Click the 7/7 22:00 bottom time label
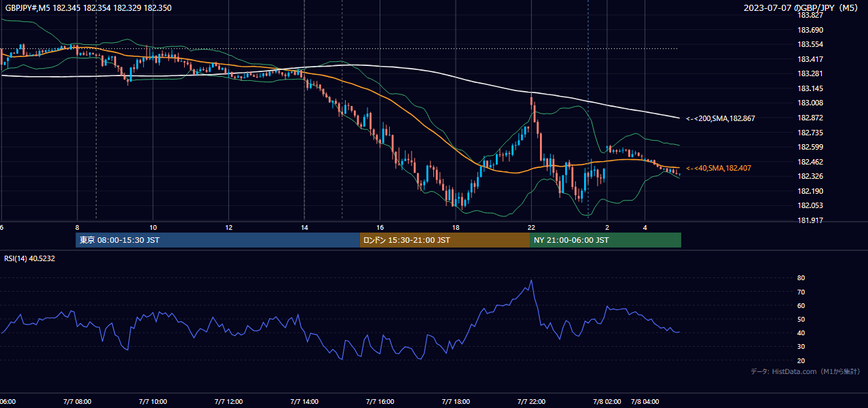 point(532,402)
